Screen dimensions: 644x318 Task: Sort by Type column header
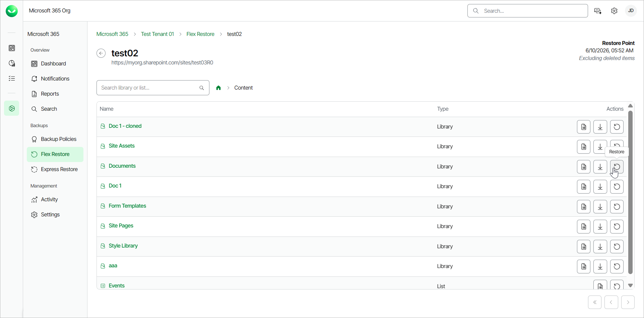[x=443, y=109]
